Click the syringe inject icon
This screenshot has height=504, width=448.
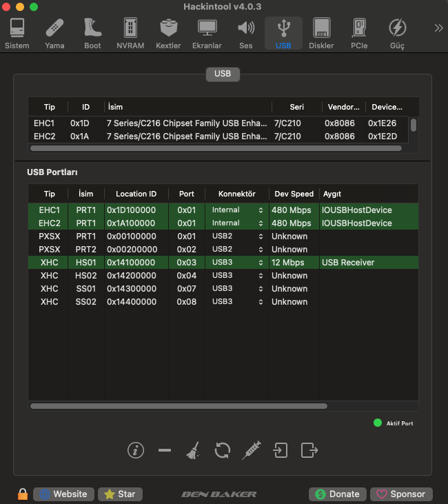(252, 450)
